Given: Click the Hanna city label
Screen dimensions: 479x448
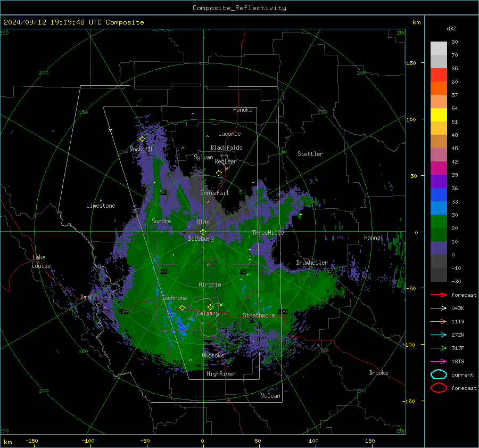Looking at the screenshot, I should [x=372, y=238].
